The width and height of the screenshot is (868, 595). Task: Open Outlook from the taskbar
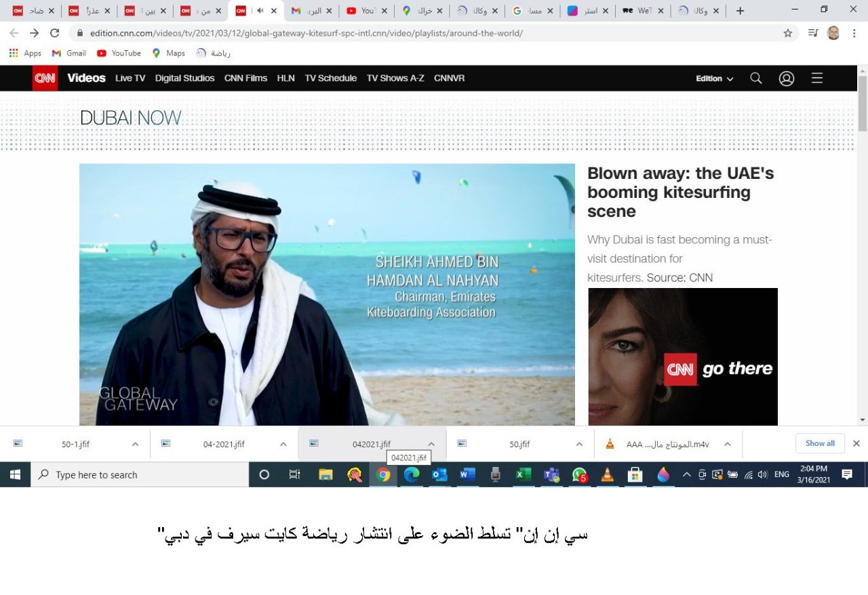pos(439,474)
